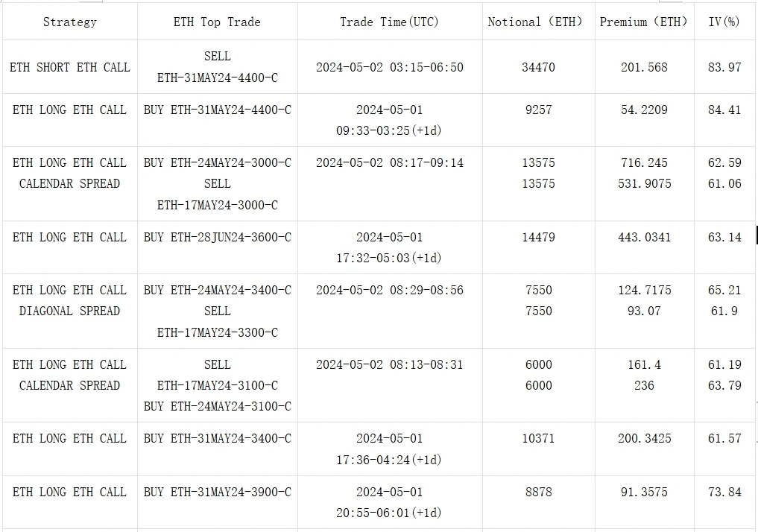Image resolution: width=758 pixels, height=532 pixels.
Task: Select the IV value 73.84
Action: [x=724, y=492]
